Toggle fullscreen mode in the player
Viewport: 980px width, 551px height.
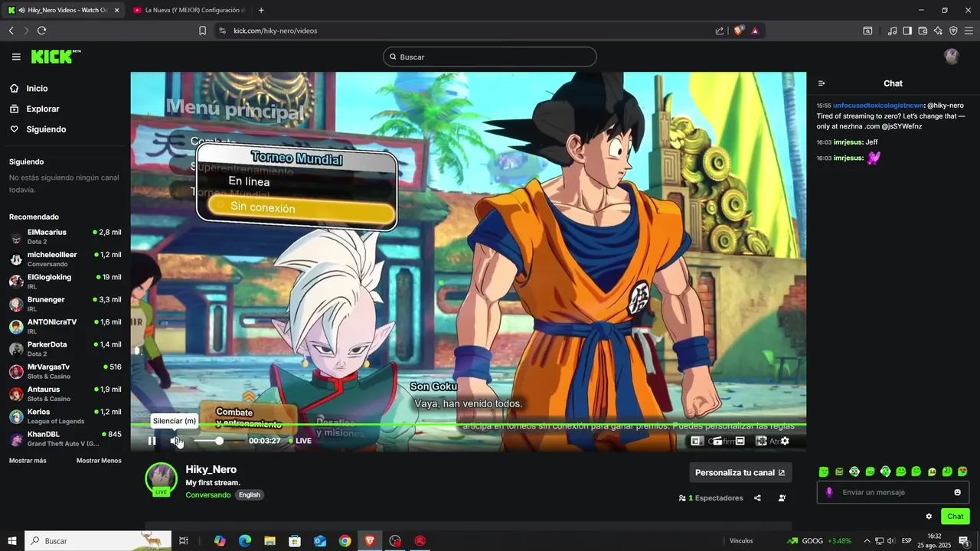pyautogui.click(x=761, y=441)
